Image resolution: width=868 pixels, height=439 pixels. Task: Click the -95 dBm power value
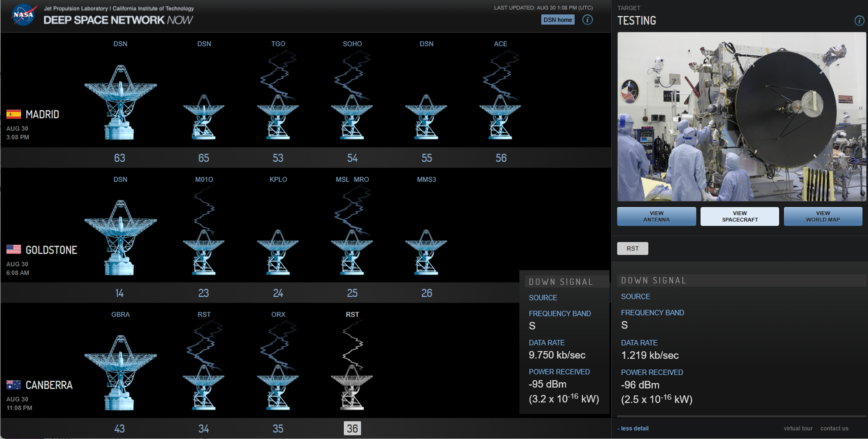(x=547, y=384)
